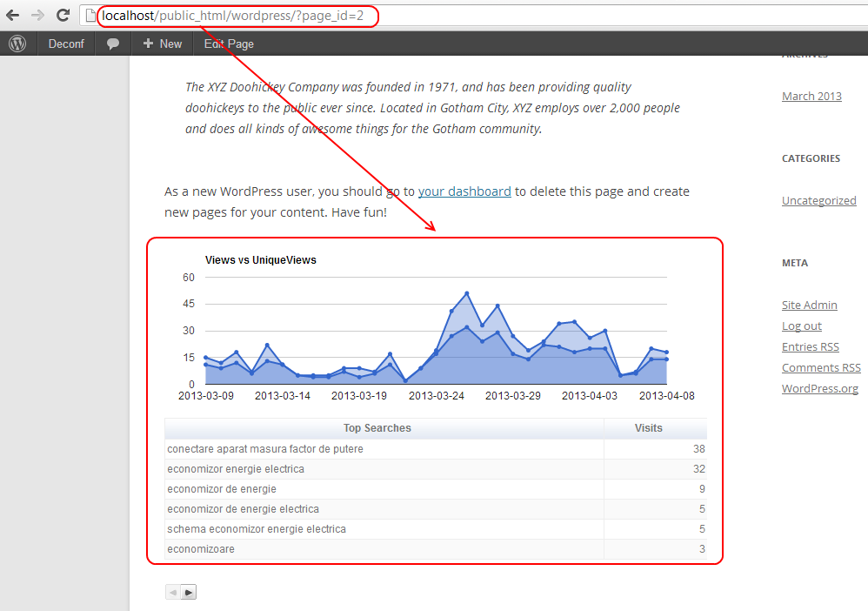Select row 'economizor de energie electrica'
This screenshot has width=868, height=611.
436,508
